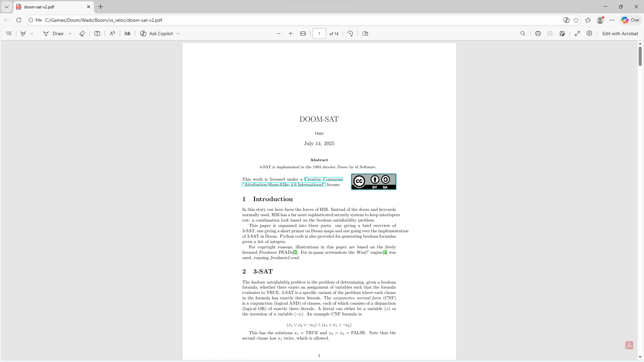Image resolution: width=644 pixels, height=362 pixels.
Task: Select the Highlight tool
Action: [x=23, y=34]
